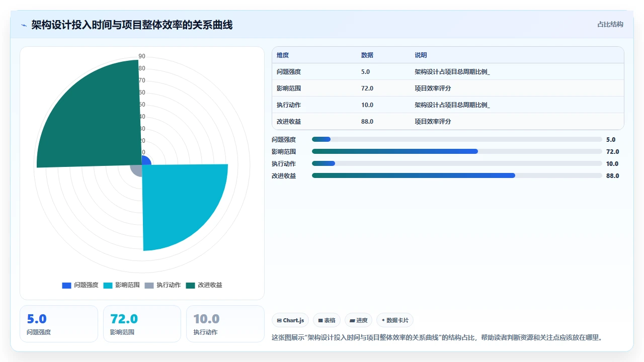Click the dark green 改进收益 chart segment

[96, 121]
